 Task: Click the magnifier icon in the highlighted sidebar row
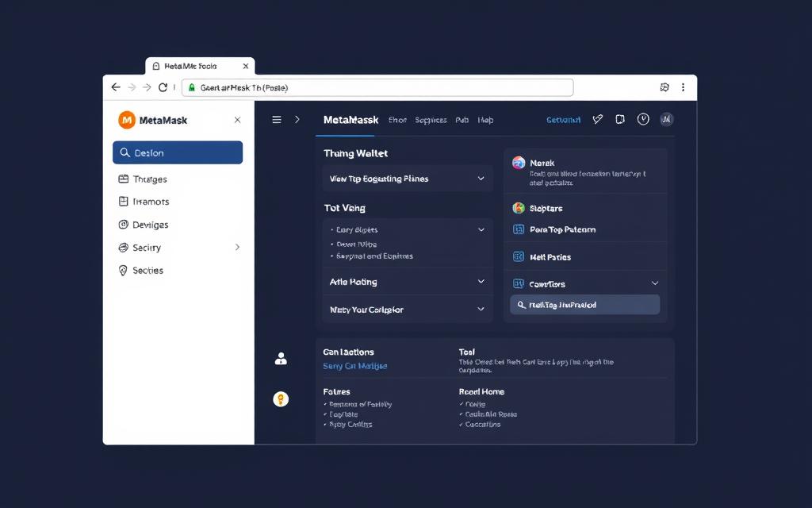[124, 152]
